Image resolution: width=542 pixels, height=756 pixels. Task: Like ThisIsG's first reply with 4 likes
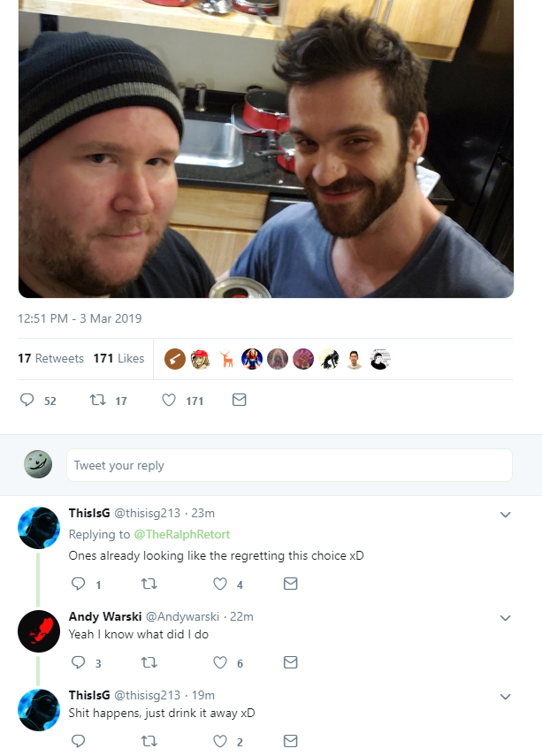tap(220, 584)
